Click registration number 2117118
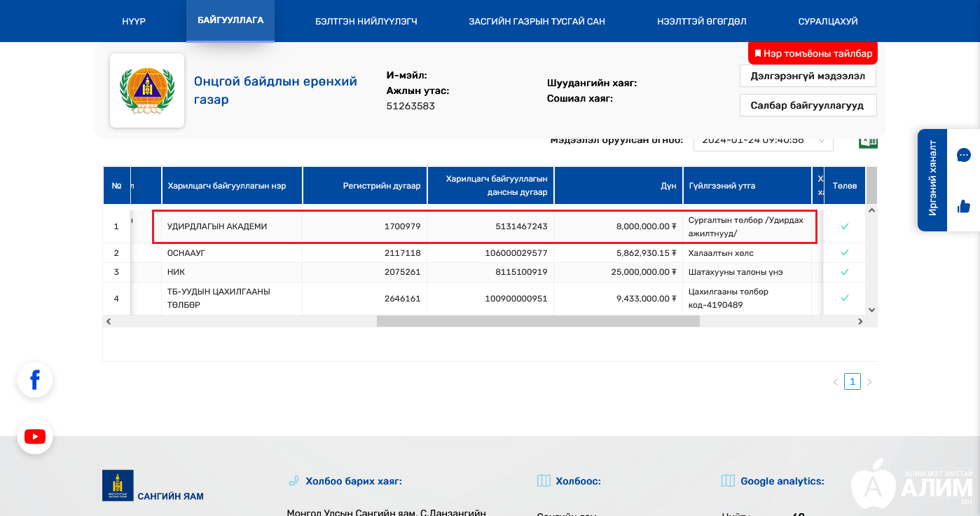Screen dimensions: 980x516 [402, 252]
